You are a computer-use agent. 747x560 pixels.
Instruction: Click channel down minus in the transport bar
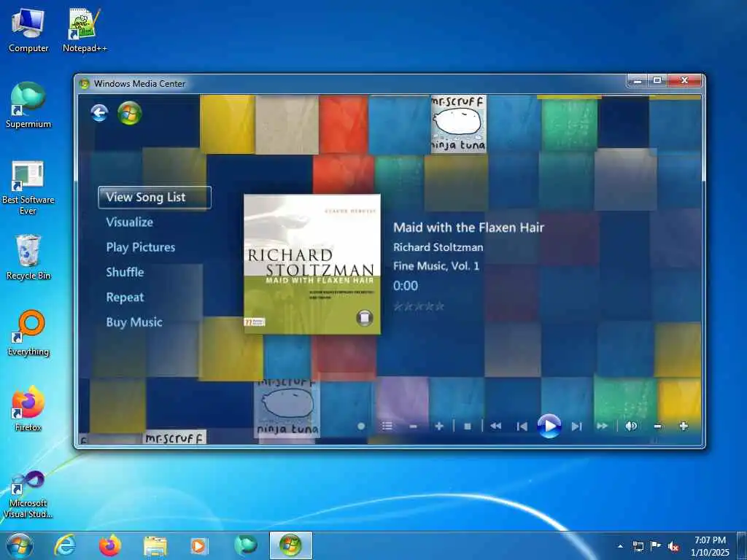(413, 426)
